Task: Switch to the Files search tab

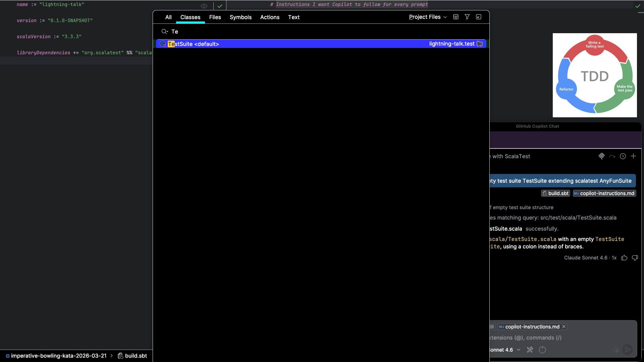Action: click(x=215, y=17)
